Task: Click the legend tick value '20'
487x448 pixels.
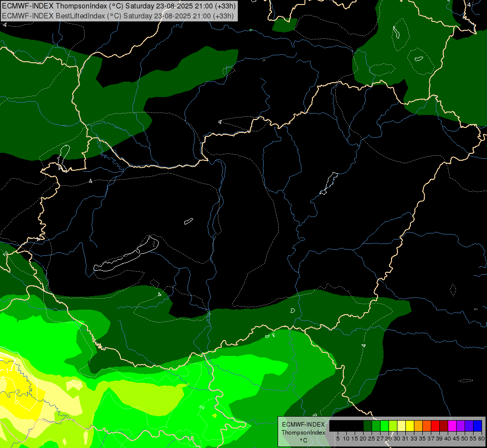Action: (x=364, y=439)
